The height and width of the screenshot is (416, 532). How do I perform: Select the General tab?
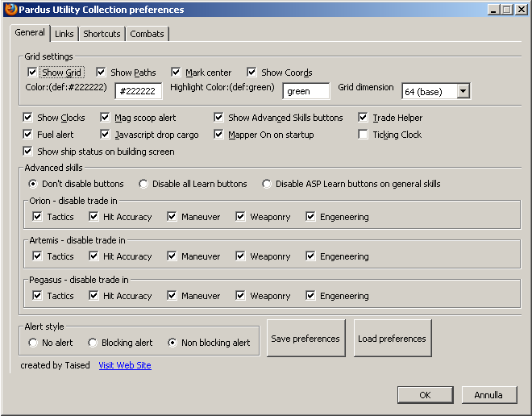(x=30, y=33)
